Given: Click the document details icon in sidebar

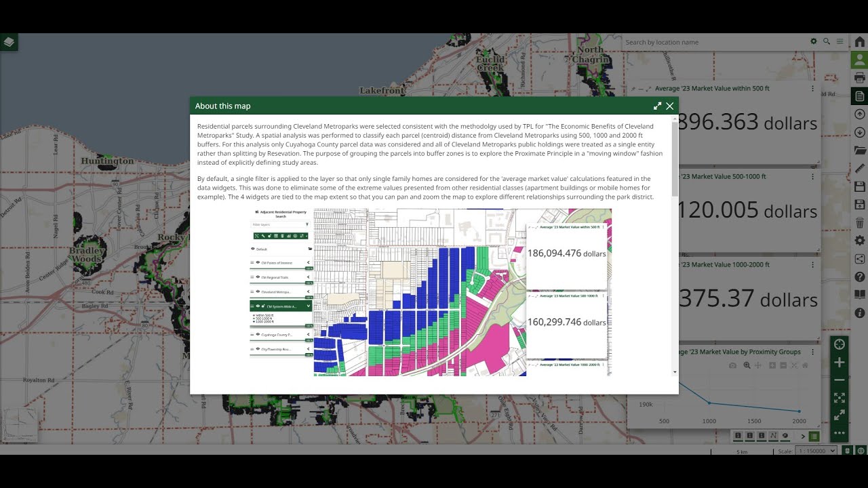Looking at the screenshot, I should tap(859, 96).
